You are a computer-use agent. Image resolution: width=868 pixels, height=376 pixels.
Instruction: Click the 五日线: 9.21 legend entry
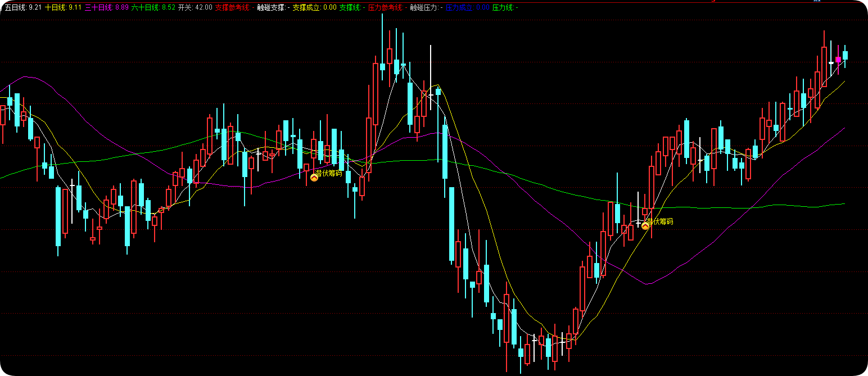pyautogui.click(x=23, y=7)
